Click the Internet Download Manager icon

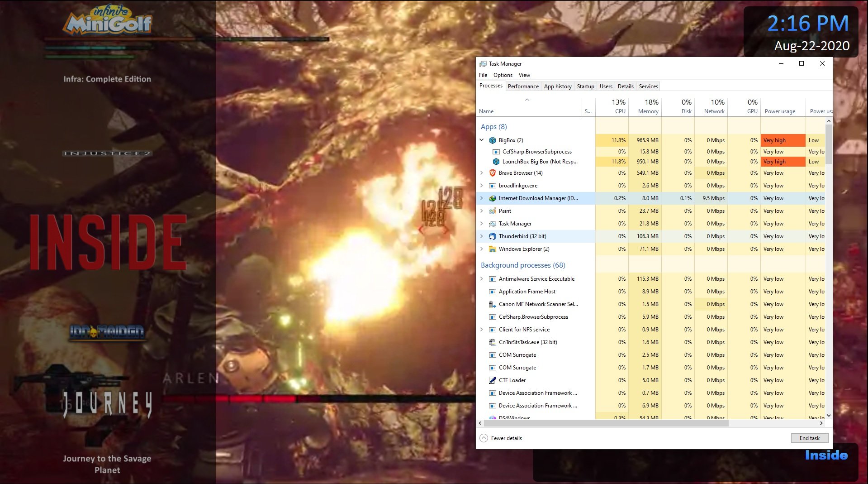(493, 198)
